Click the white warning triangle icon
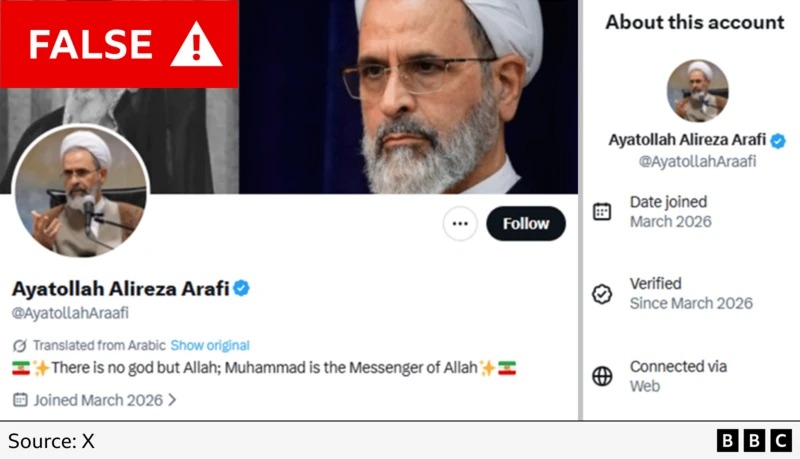This screenshot has height=459, width=800. click(x=195, y=44)
